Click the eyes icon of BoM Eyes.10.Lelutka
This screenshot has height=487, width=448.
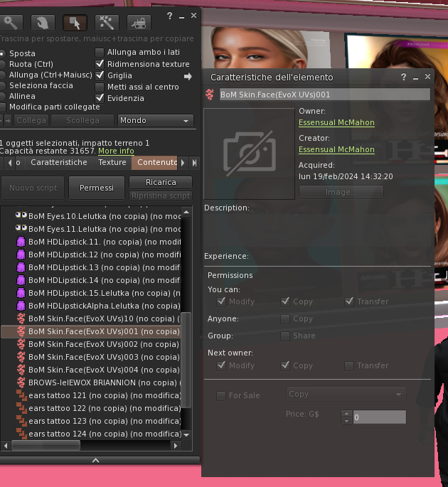point(21,215)
